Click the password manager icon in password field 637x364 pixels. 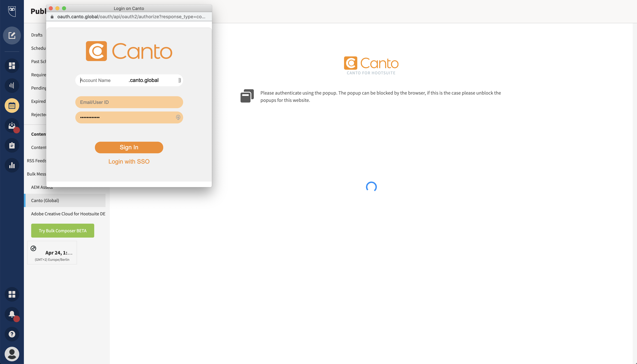(178, 117)
